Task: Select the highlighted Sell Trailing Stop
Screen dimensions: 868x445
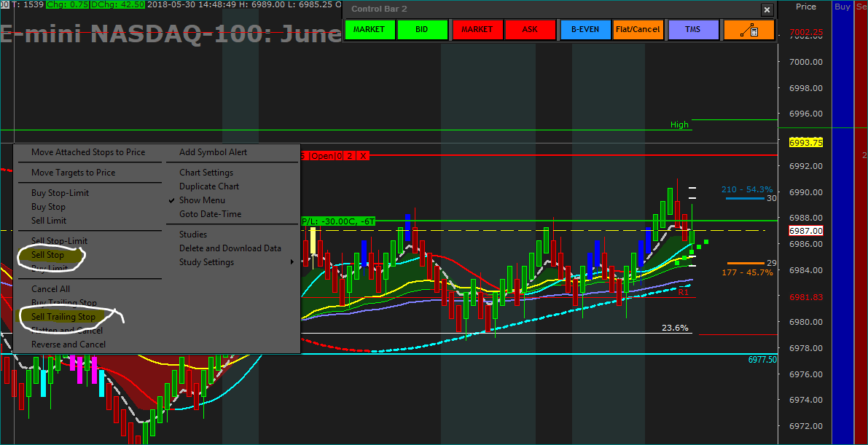Action: tap(63, 317)
